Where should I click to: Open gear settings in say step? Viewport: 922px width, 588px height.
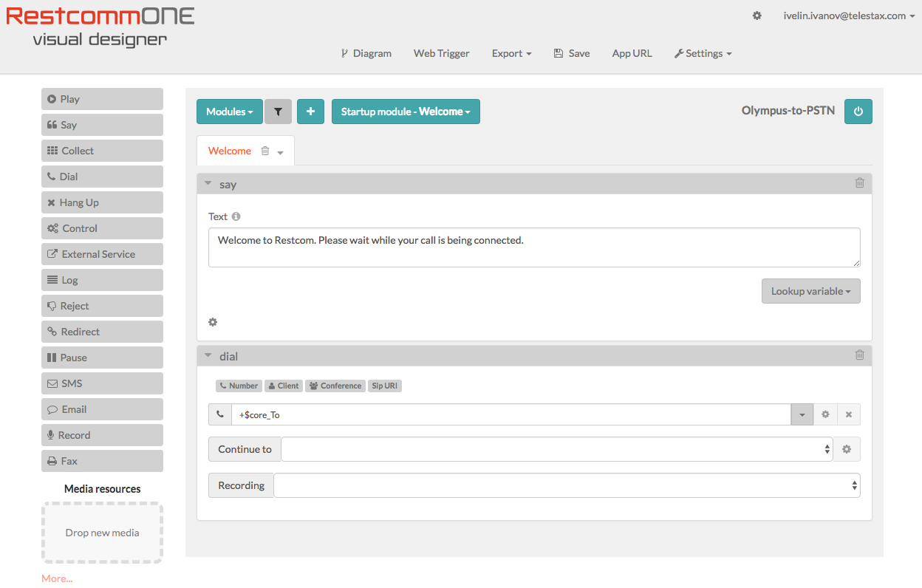tap(213, 322)
